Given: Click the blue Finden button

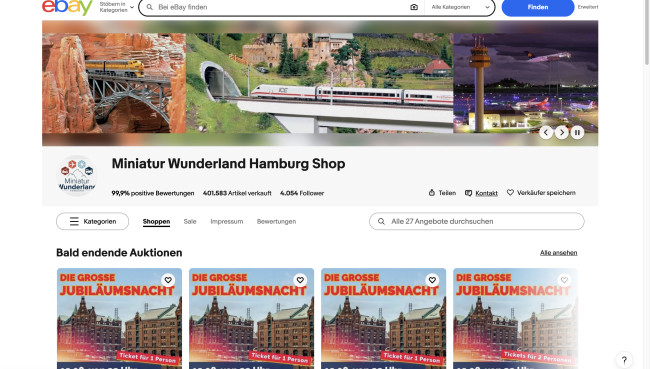Looking at the screenshot, I should tap(538, 7).
